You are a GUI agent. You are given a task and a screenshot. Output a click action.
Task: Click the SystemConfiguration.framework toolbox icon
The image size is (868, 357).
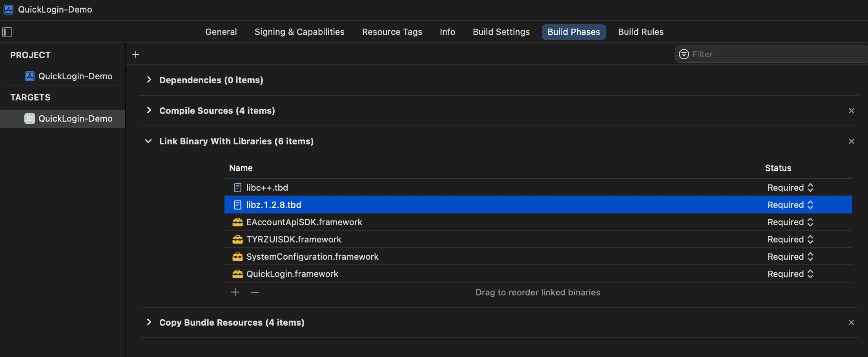[x=237, y=257]
